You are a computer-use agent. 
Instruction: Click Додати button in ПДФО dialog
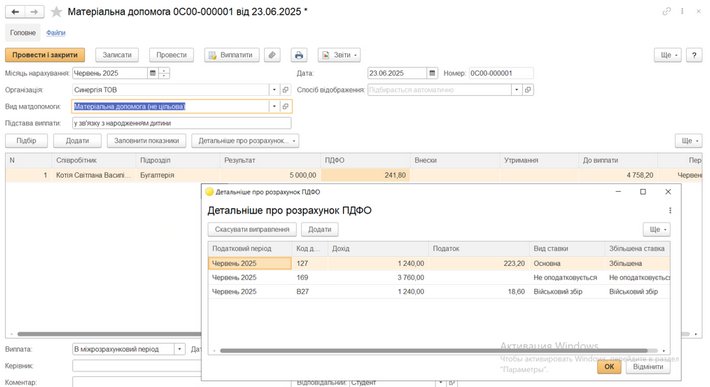pos(320,229)
